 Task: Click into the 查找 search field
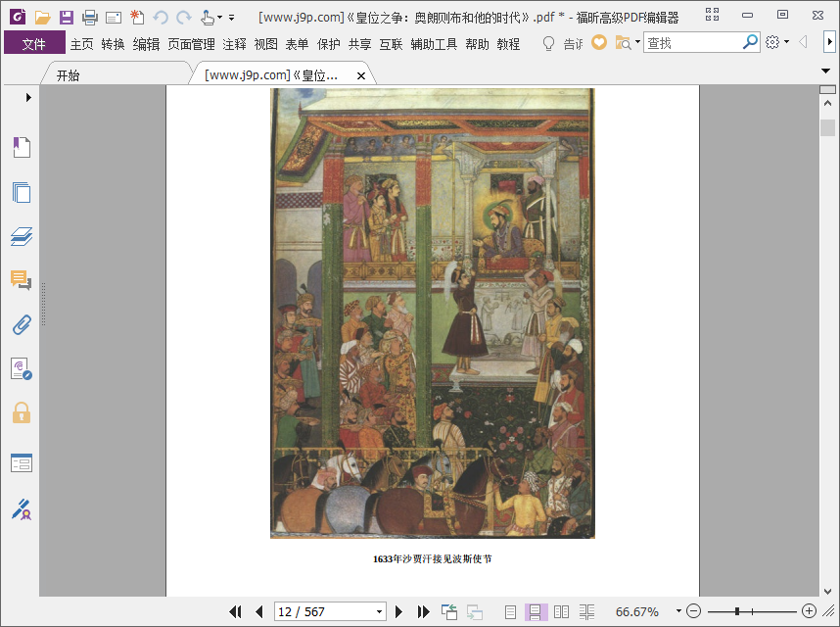[691, 42]
